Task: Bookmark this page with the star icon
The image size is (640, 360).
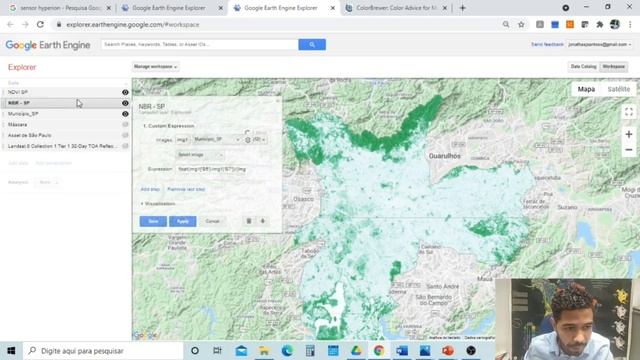Action: coord(521,24)
